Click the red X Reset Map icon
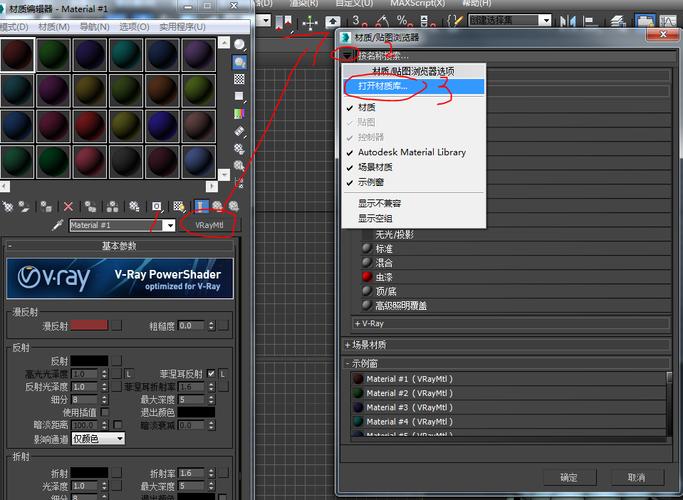Screen dimensions: 683x500 pos(68,206)
